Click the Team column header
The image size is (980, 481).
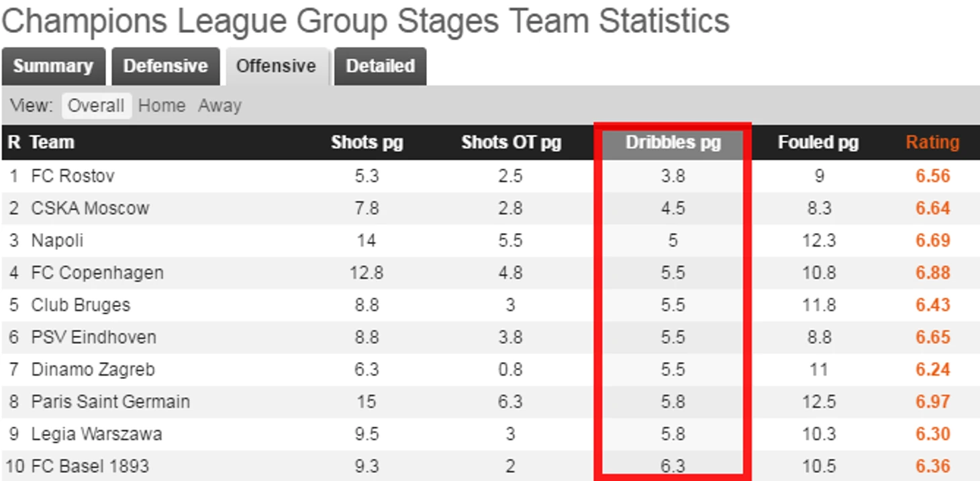pyautogui.click(x=52, y=142)
